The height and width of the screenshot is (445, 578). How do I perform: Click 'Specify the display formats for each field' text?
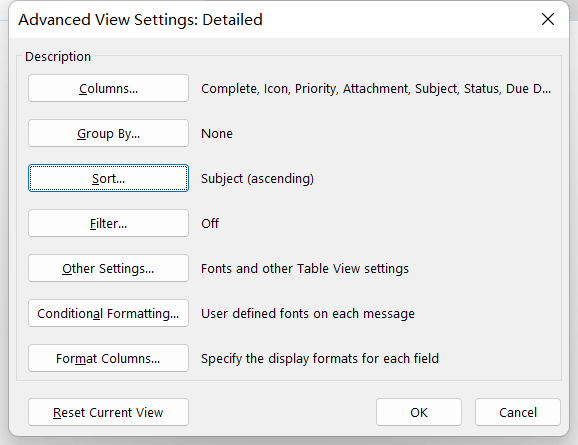tap(320, 359)
